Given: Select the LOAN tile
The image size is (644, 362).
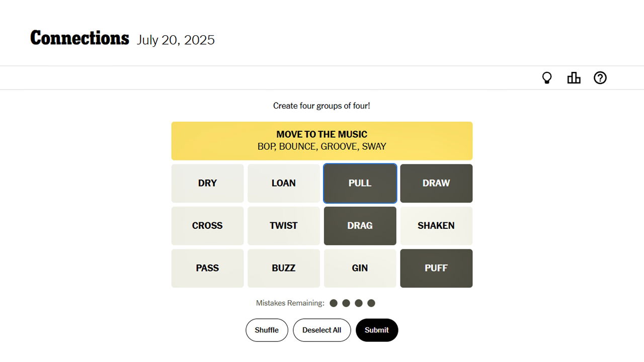Looking at the screenshot, I should pos(284,183).
